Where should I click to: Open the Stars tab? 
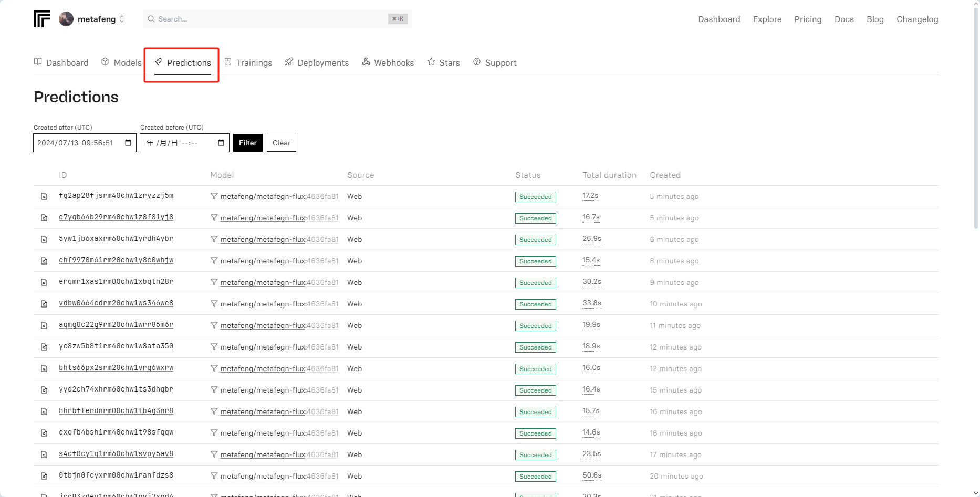(x=443, y=62)
